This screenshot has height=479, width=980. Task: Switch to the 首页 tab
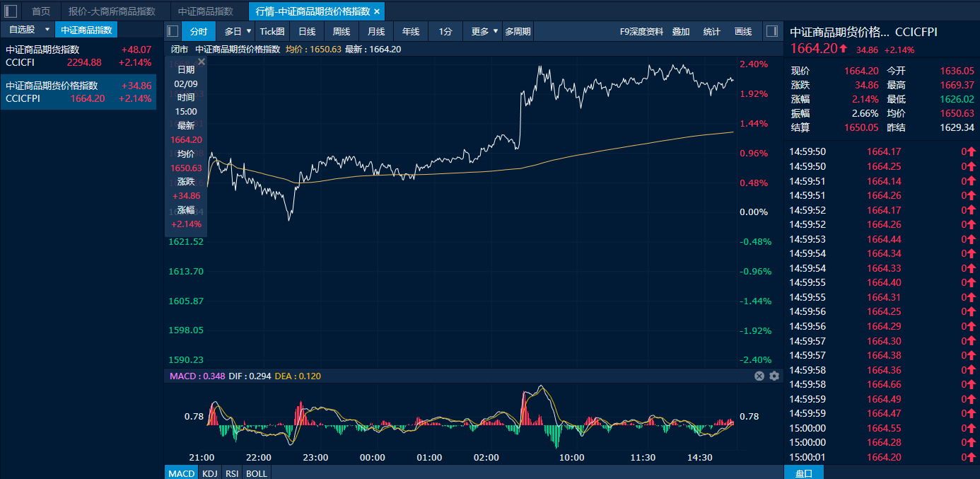(x=41, y=11)
